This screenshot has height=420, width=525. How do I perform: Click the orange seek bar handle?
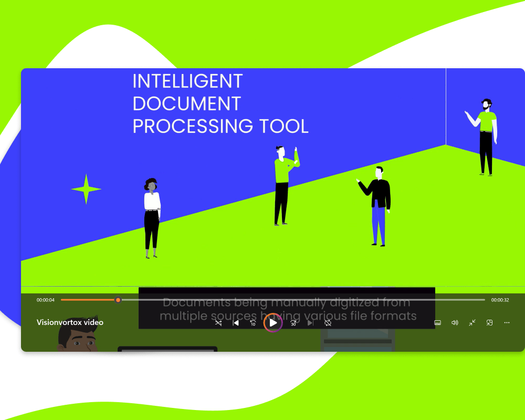(118, 300)
